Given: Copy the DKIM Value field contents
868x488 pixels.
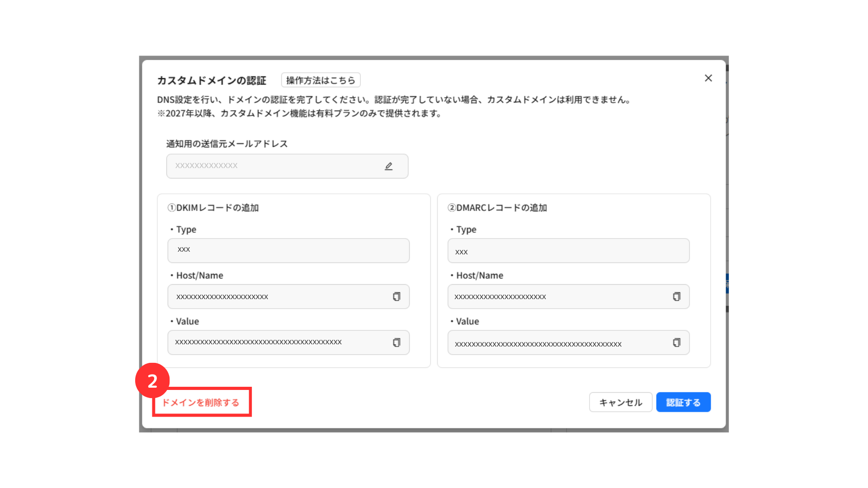Looking at the screenshot, I should click(396, 343).
